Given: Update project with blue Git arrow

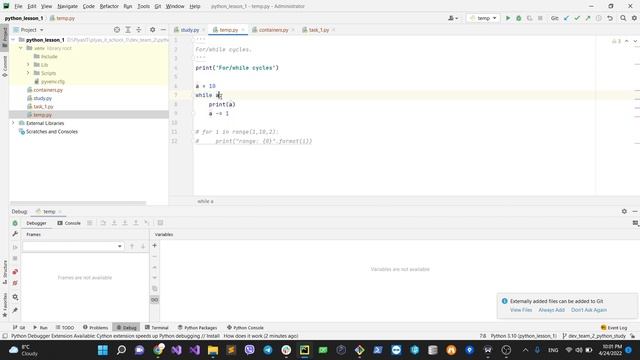Looking at the screenshot, I should [x=567, y=18].
